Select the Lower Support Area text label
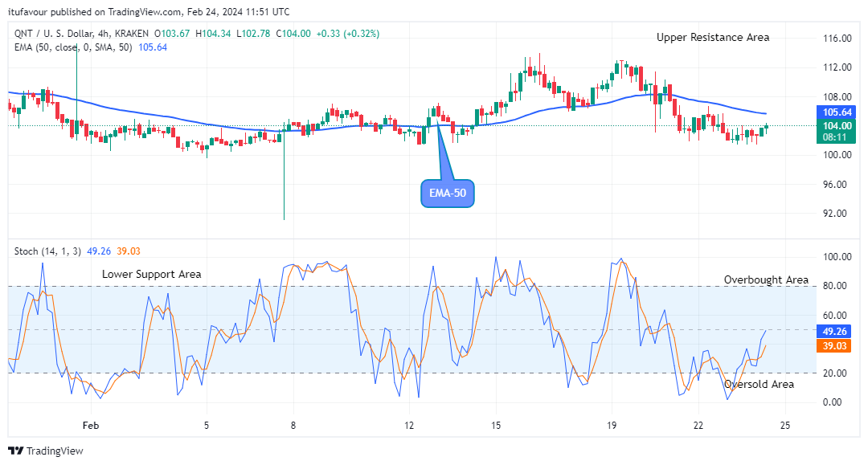 152,274
